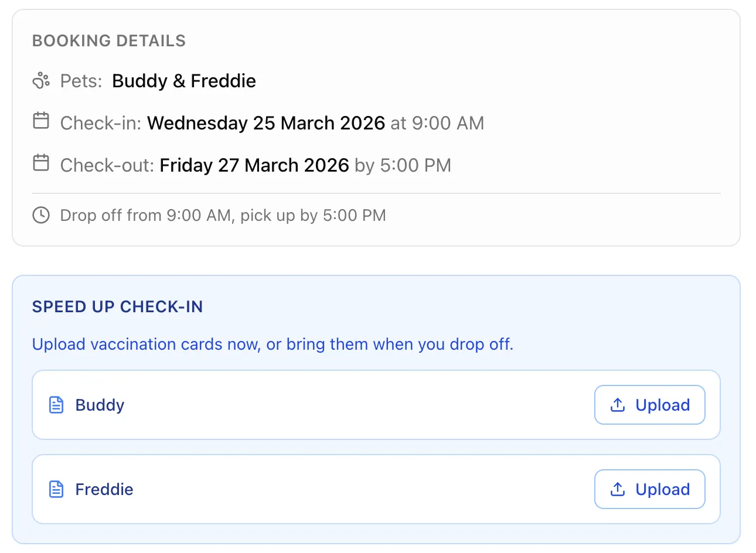
Task: Click the drop off and pick up times text
Action: [x=222, y=215]
